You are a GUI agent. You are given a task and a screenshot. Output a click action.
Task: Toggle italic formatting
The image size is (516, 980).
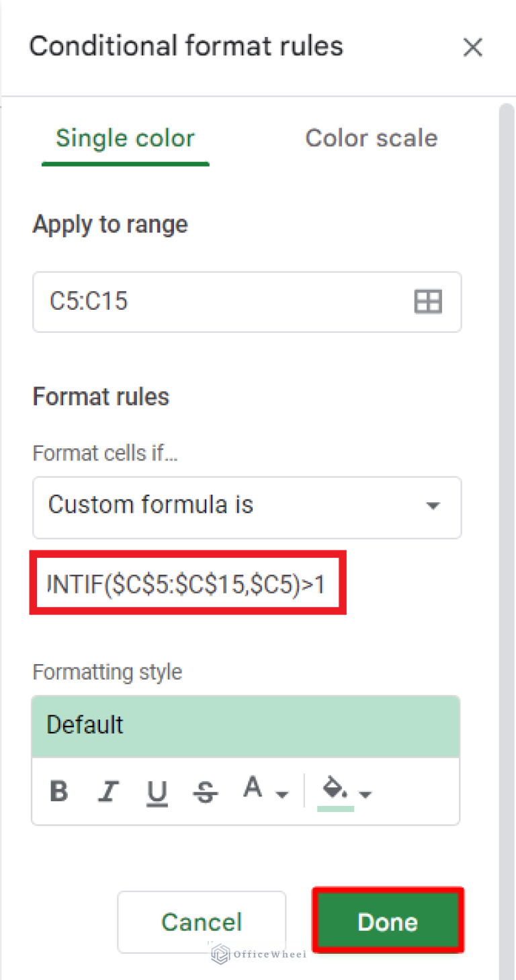[x=108, y=791]
